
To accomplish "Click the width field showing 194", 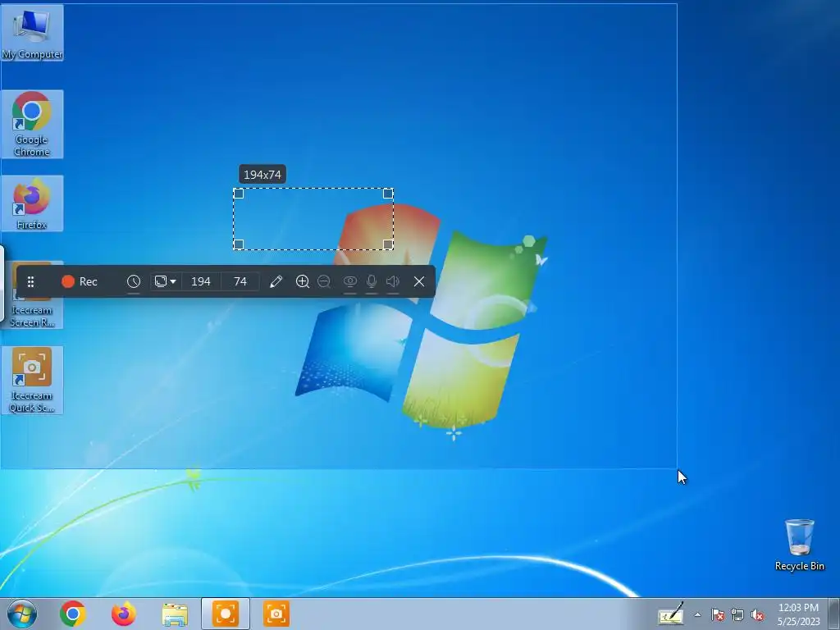I will tap(201, 281).
